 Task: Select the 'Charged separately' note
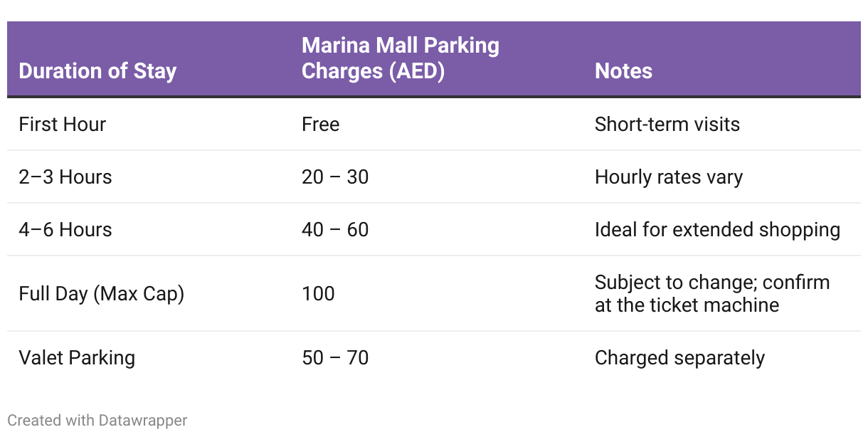(679, 357)
